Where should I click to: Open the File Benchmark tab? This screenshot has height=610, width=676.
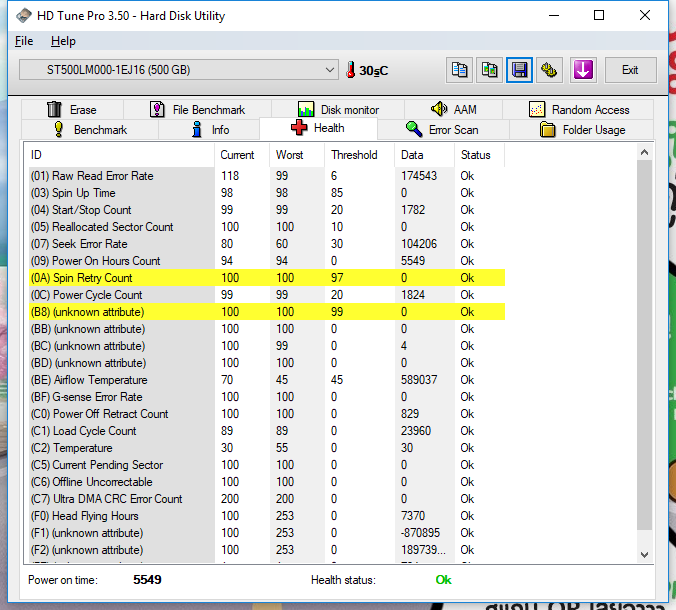click(197, 109)
